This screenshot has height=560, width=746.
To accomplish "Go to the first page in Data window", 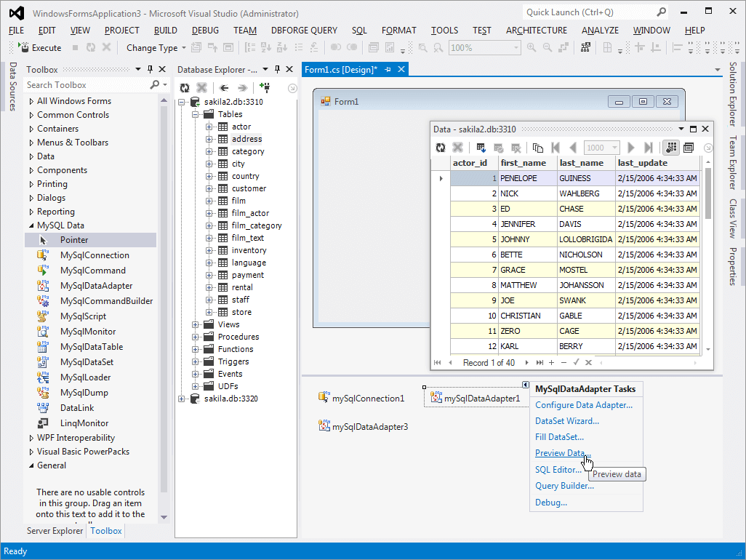I will coord(556,148).
